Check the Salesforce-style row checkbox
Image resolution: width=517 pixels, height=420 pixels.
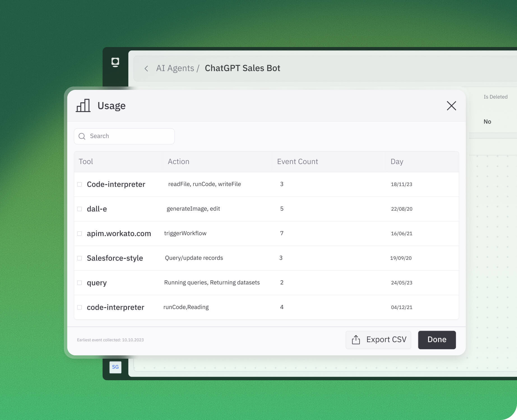[x=80, y=258]
